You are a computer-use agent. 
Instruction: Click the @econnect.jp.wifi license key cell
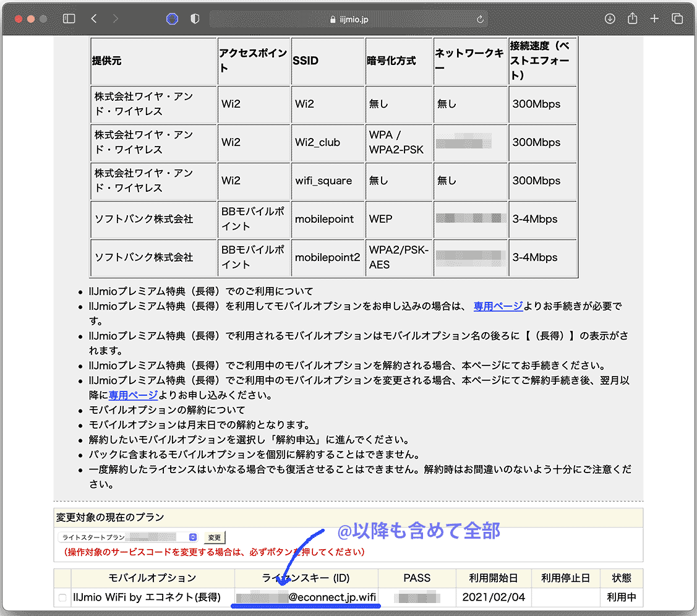[x=306, y=597]
